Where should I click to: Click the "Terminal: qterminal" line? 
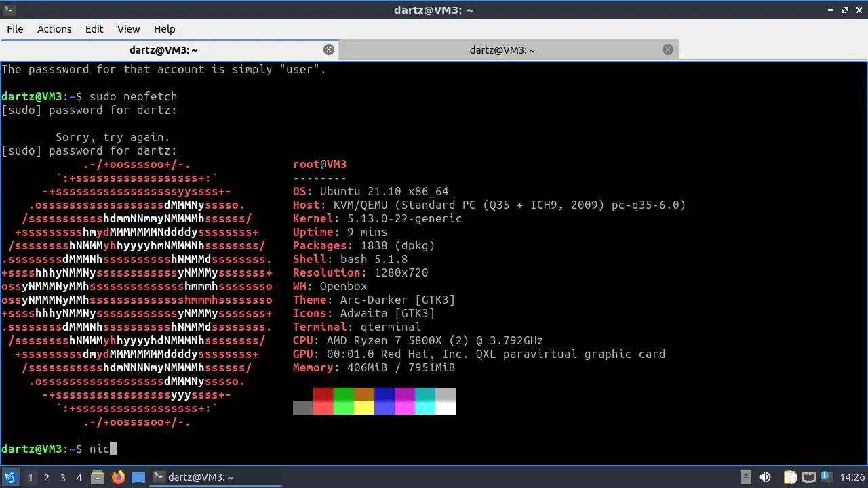357,327
